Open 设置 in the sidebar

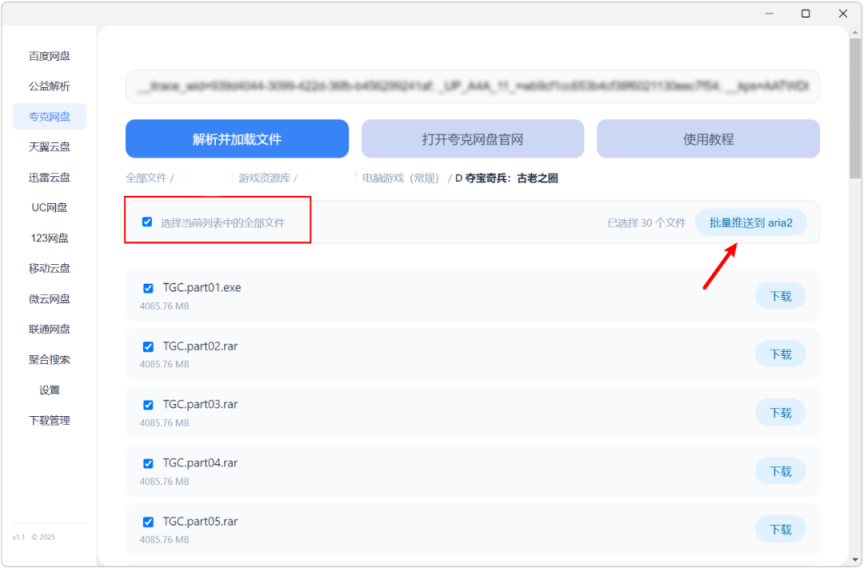(49, 390)
